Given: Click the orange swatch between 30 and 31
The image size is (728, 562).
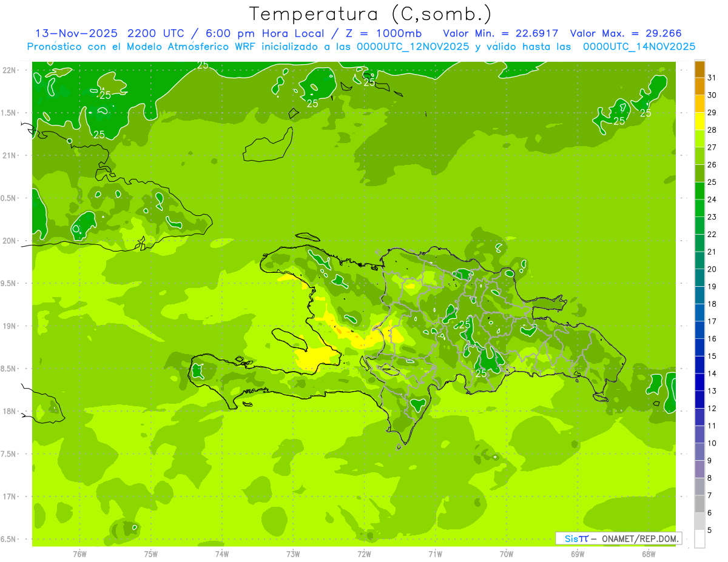Looking at the screenshot, I should 699,86.
